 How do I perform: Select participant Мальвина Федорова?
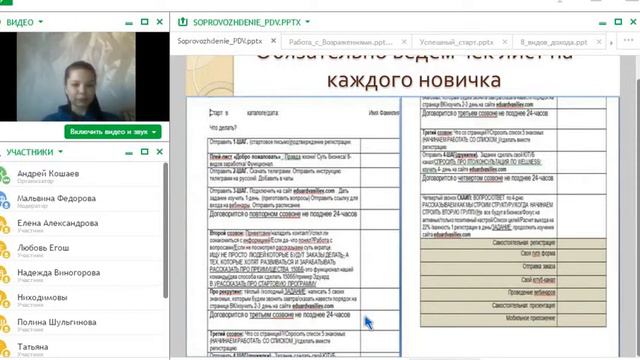pyautogui.click(x=81, y=200)
